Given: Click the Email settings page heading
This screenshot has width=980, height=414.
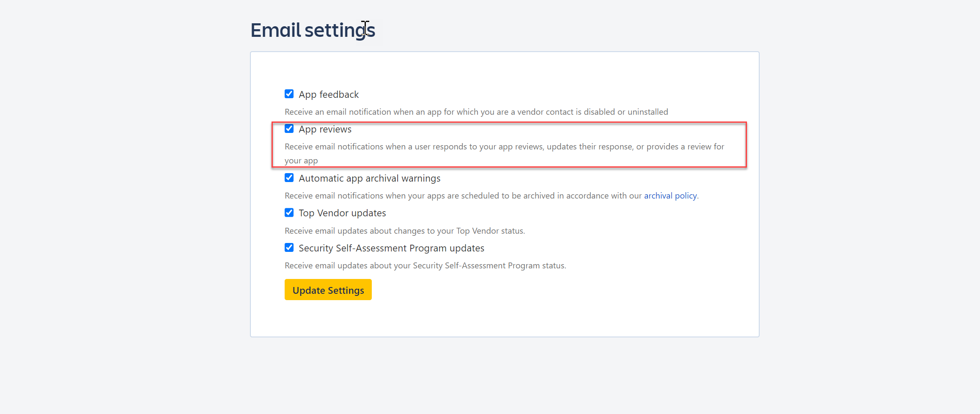Looking at the screenshot, I should tap(313, 30).
